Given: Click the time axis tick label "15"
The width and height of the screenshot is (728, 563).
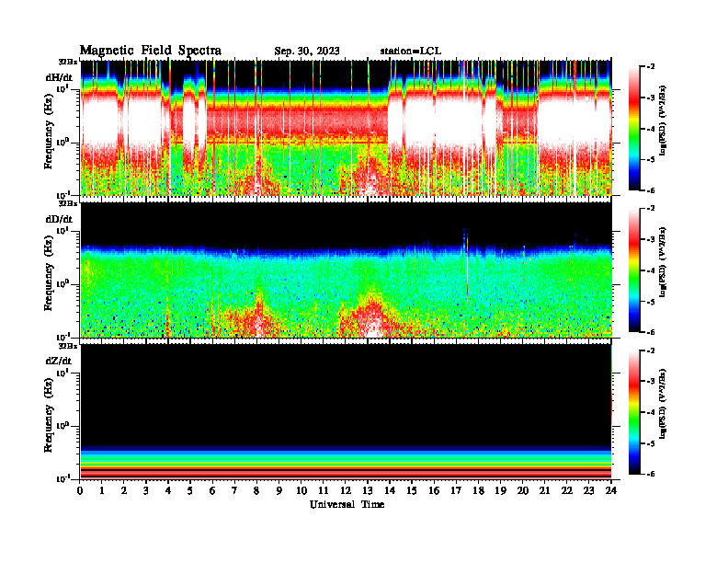Looking at the screenshot, I should (x=412, y=490).
